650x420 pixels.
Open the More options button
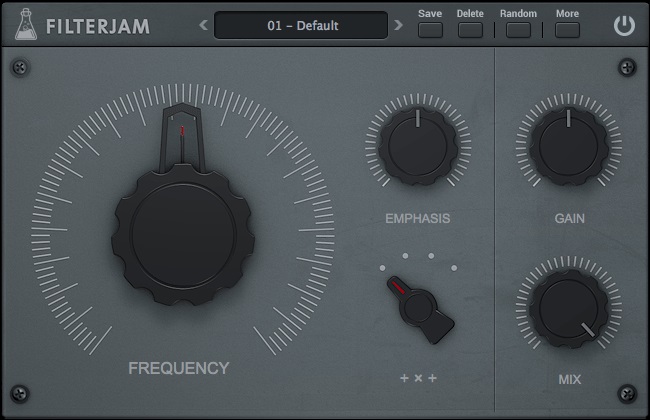coord(567,29)
